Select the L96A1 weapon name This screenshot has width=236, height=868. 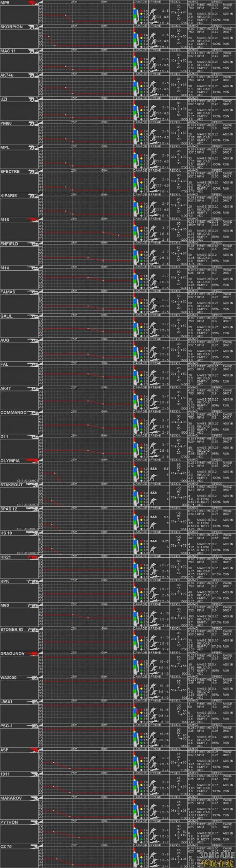pos(7,702)
